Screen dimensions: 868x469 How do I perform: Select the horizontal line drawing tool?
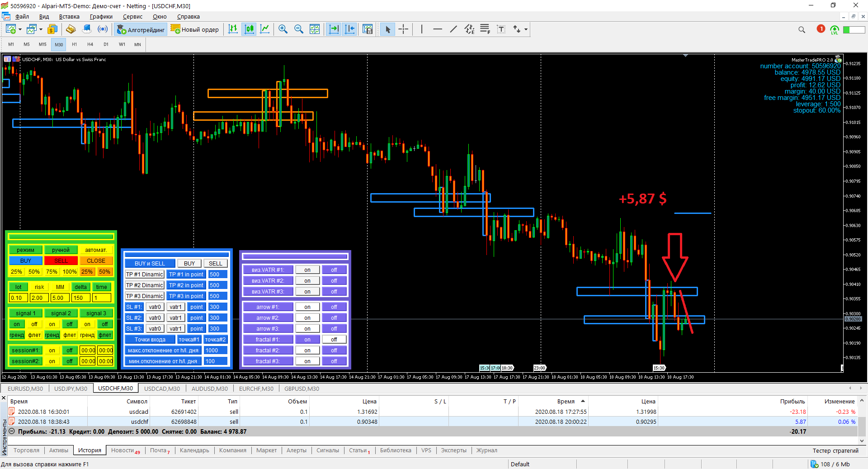pos(438,29)
